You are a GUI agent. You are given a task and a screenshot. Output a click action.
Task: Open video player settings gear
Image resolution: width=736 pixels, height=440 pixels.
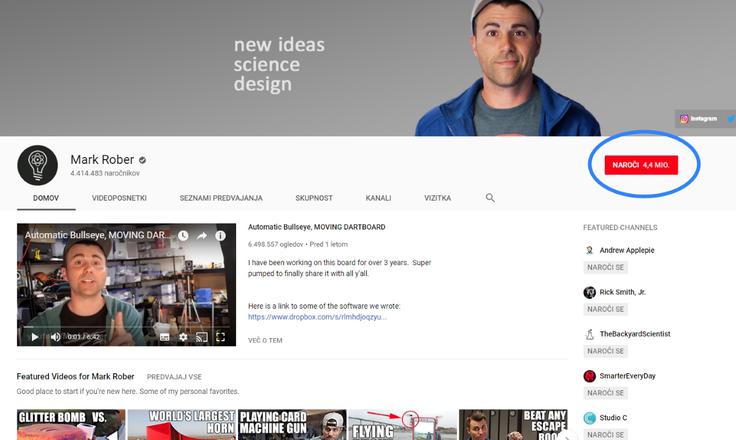coord(183,337)
